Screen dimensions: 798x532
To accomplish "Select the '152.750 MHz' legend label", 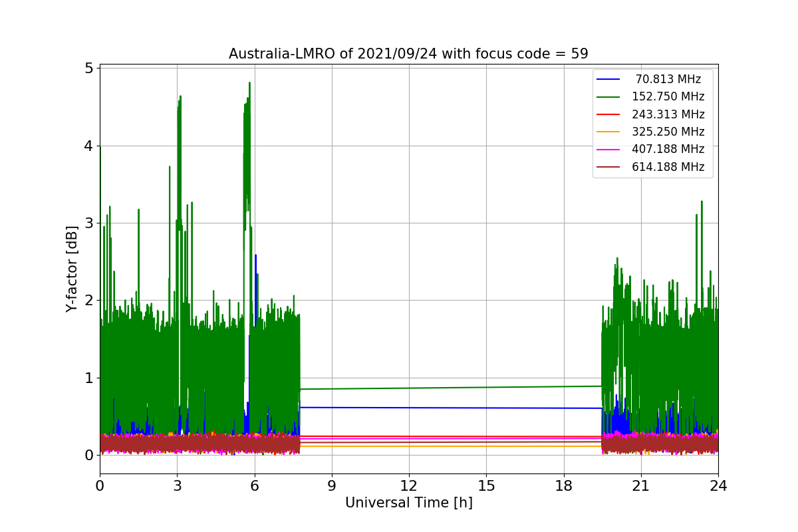I will [668, 97].
